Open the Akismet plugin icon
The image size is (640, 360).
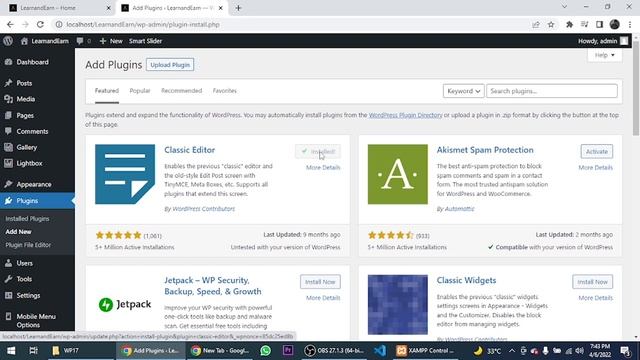coord(398,174)
